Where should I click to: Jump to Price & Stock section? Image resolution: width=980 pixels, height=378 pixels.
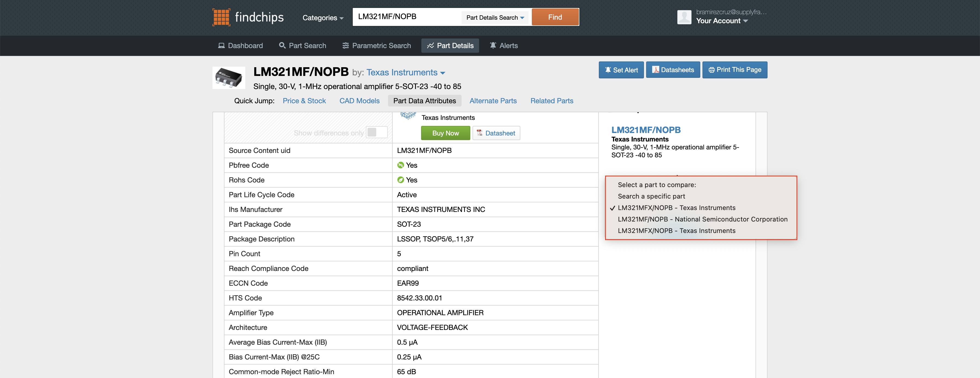304,101
